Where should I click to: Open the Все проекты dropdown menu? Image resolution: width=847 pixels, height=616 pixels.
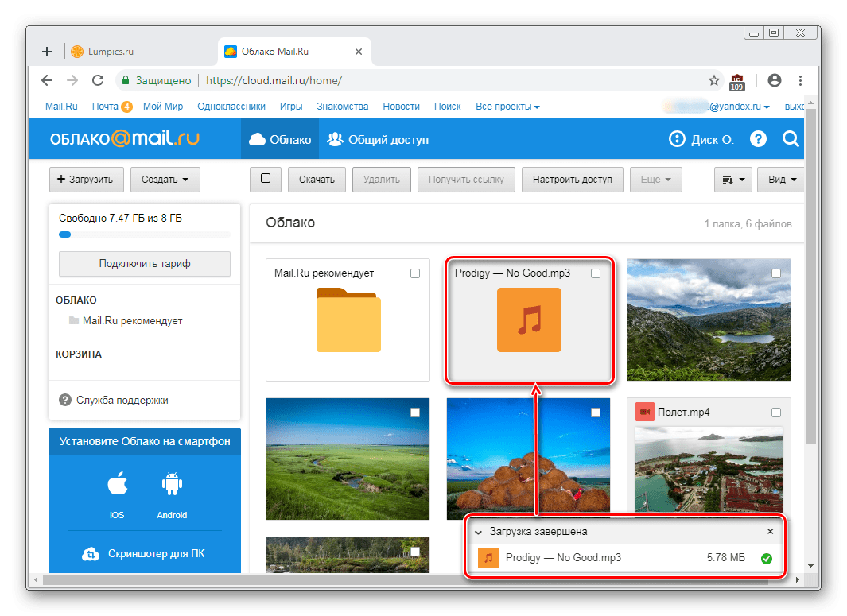507,107
